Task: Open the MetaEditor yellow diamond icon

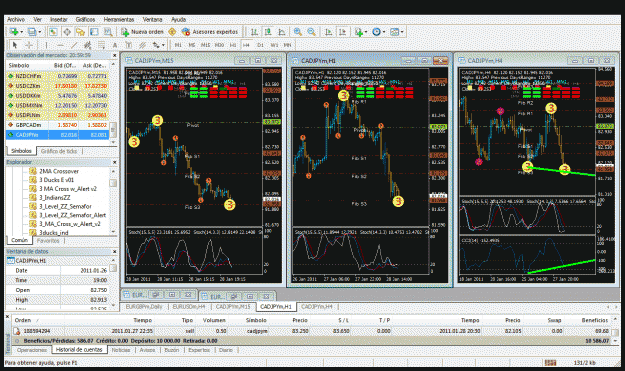Action: [x=172, y=32]
